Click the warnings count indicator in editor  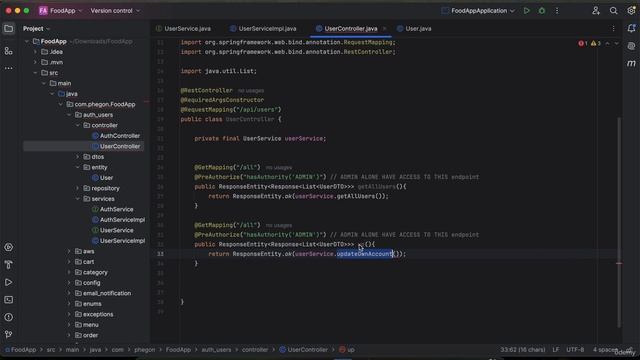[x=596, y=43]
